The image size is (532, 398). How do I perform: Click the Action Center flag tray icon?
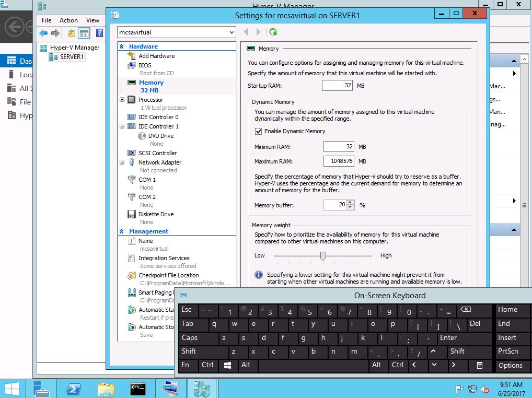[459, 390]
